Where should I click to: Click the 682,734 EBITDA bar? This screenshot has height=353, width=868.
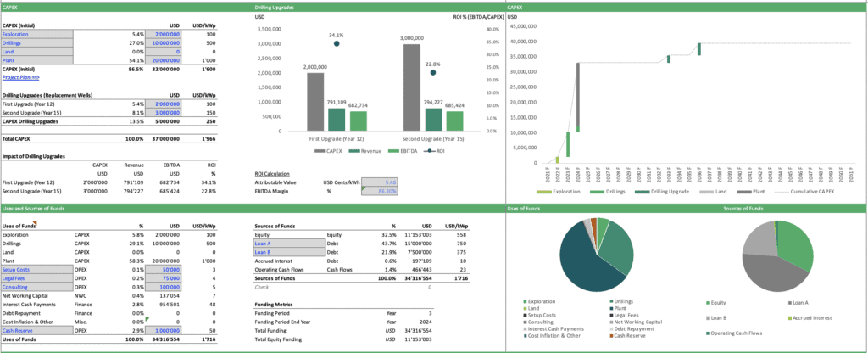point(359,121)
